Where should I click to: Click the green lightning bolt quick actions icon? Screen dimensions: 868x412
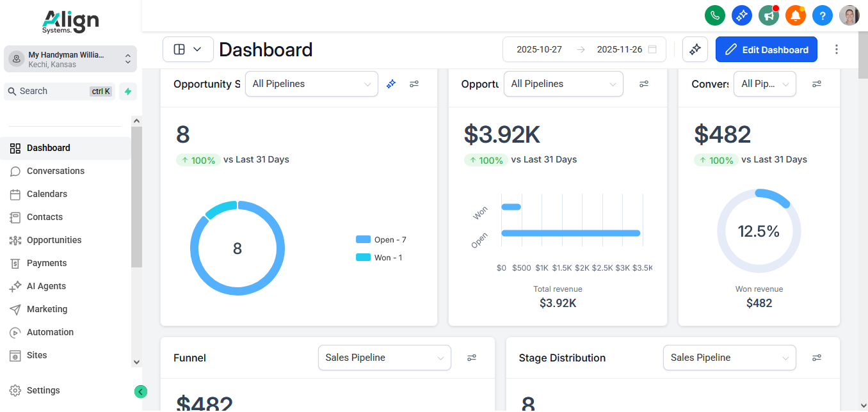pyautogui.click(x=128, y=91)
